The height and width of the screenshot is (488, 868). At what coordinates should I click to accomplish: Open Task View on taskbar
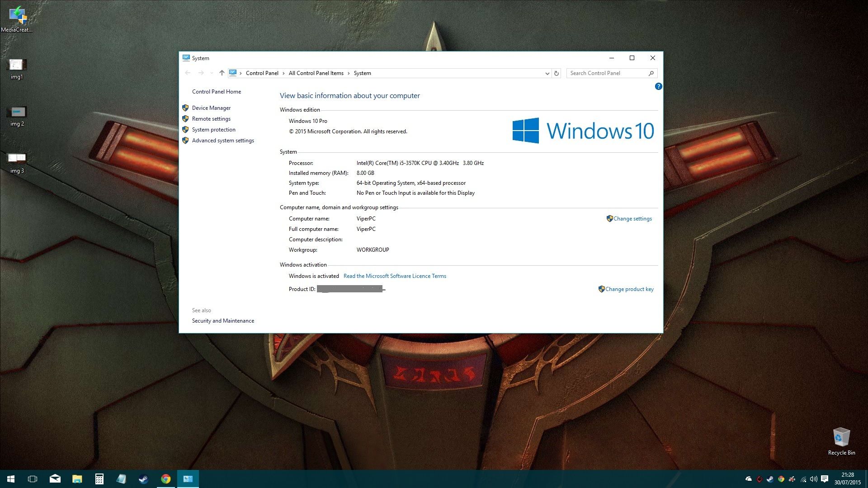(x=33, y=479)
